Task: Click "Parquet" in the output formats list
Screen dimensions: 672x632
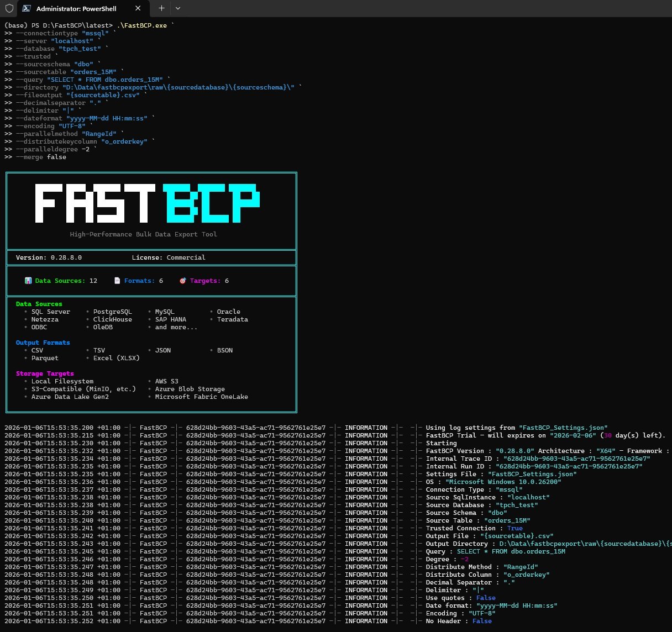Action: (x=45, y=358)
